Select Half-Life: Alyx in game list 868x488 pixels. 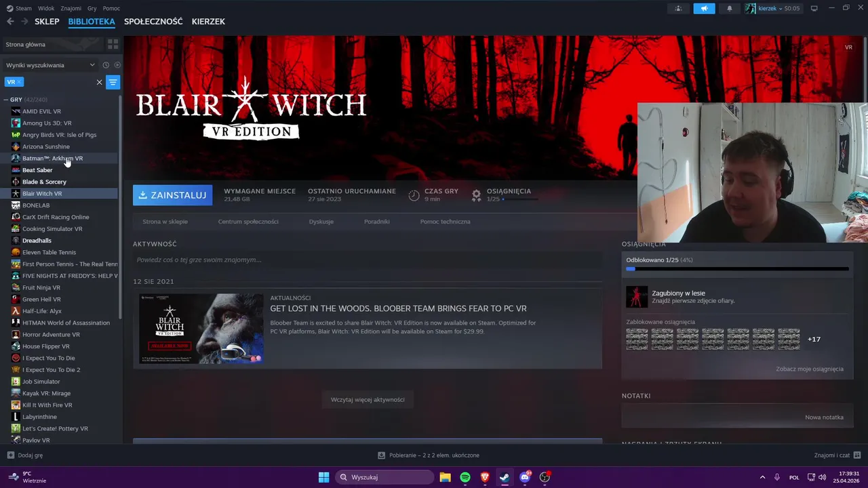[60, 311]
